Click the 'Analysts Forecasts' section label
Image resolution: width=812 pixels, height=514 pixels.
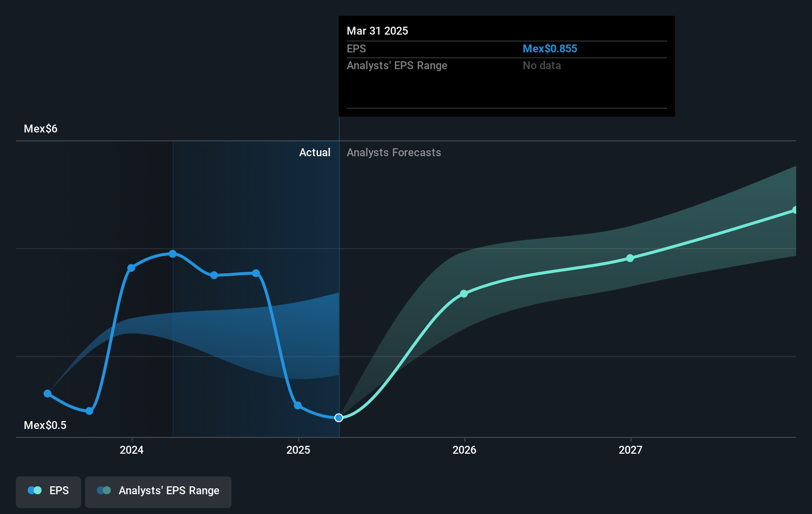point(394,152)
